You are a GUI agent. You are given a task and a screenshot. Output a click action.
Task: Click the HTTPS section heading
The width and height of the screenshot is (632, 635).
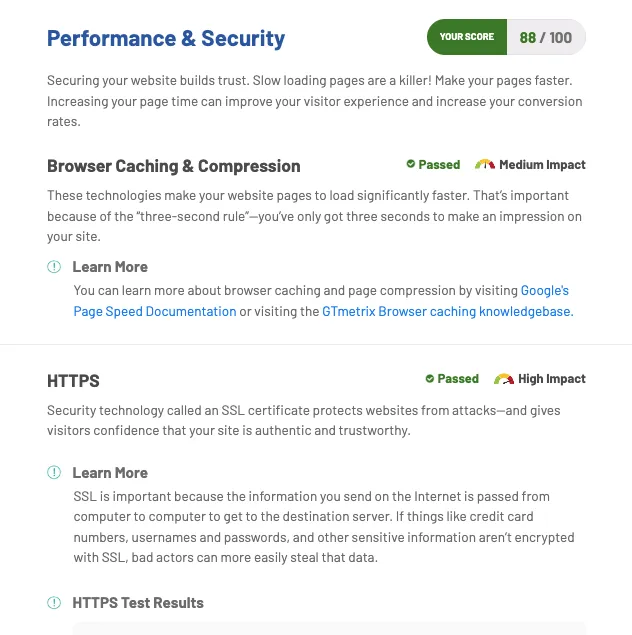click(x=73, y=381)
